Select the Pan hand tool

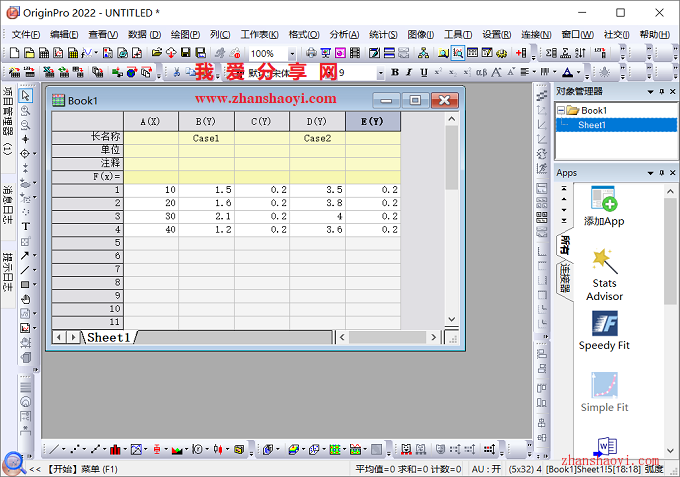point(26,299)
